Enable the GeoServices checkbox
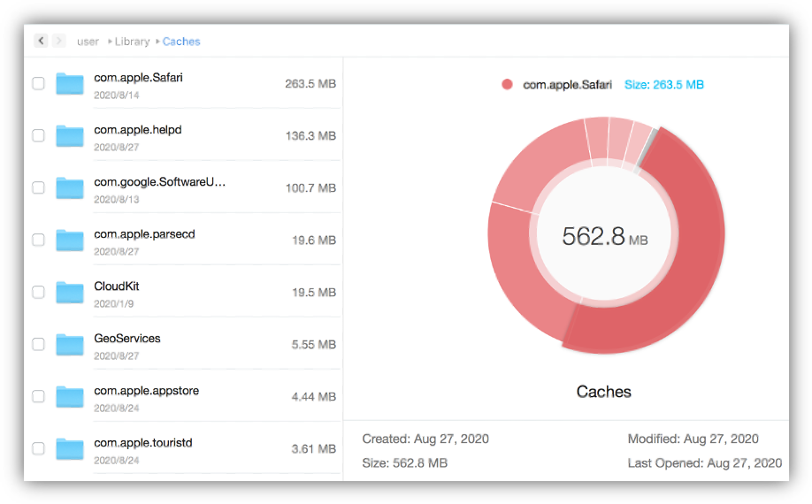Image resolution: width=812 pixels, height=504 pixels. click(x=38, y=345)
